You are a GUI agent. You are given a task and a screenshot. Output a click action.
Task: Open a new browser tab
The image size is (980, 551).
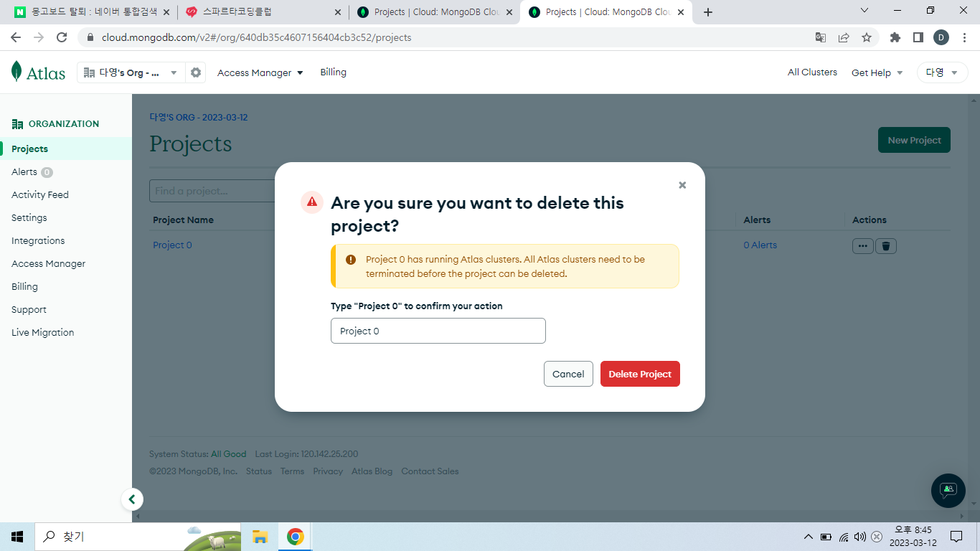pos(708,12)
